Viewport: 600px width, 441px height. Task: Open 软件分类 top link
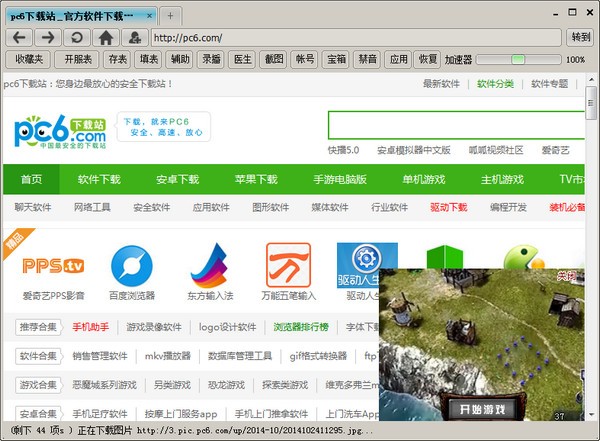pyautogui.click(x=495, y=84)
